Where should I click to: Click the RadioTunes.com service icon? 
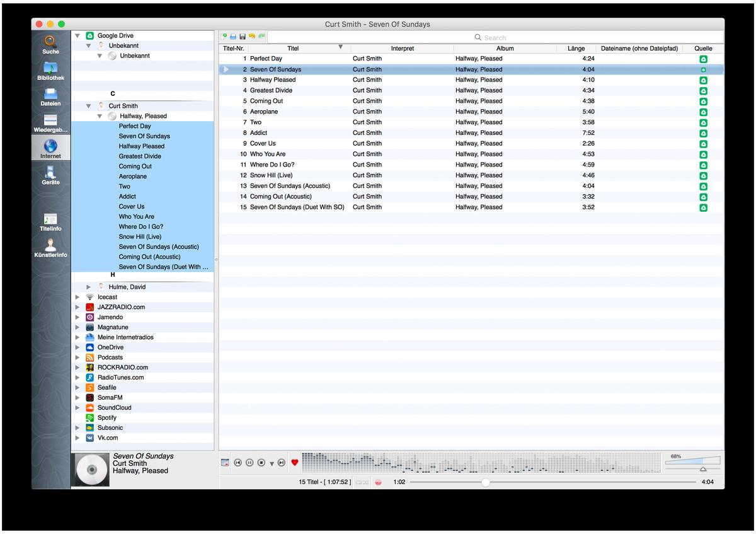pyautogui.click(x=89, y=378)
